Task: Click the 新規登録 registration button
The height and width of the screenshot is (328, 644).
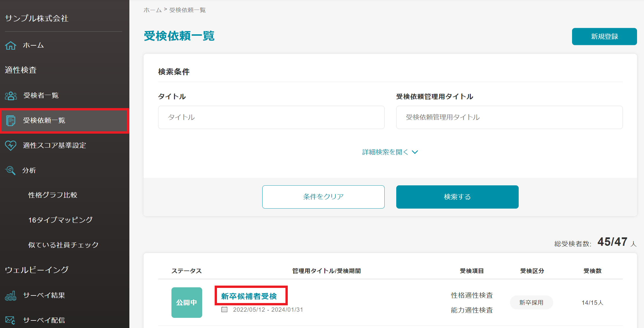Action: tap(604, 36)
